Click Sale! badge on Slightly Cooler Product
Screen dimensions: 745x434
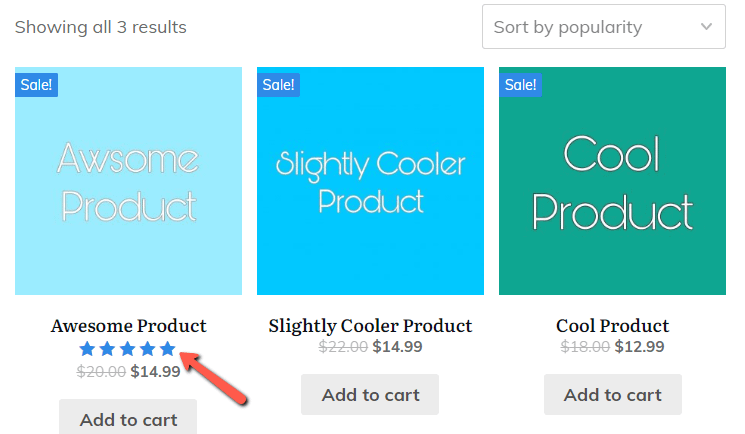pos(278,85)
